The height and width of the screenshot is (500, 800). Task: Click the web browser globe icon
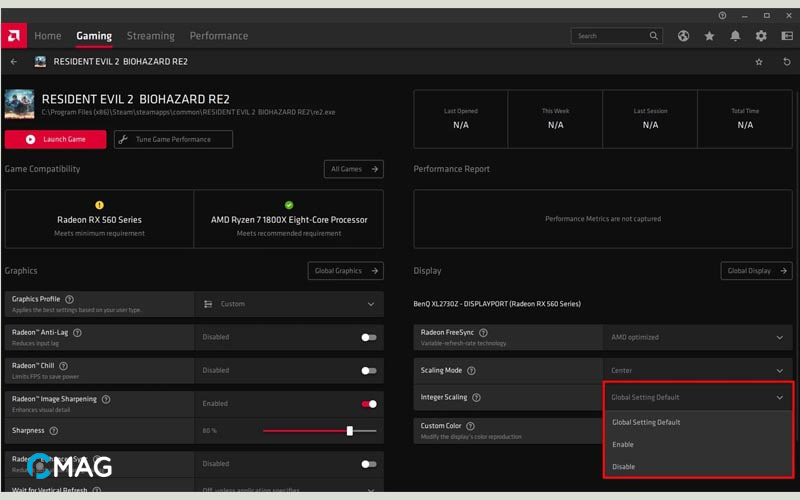(x=684, y=36)
